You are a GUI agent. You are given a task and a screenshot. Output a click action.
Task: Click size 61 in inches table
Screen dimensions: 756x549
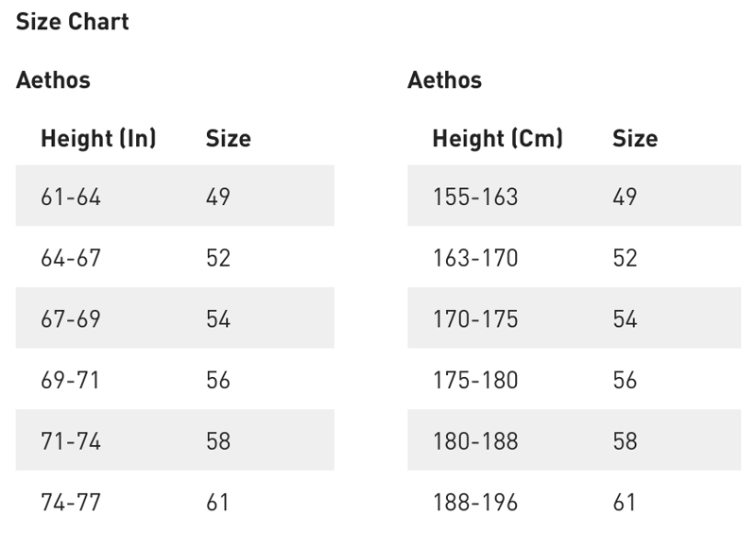pyautogui.click(x=217, y=503)
